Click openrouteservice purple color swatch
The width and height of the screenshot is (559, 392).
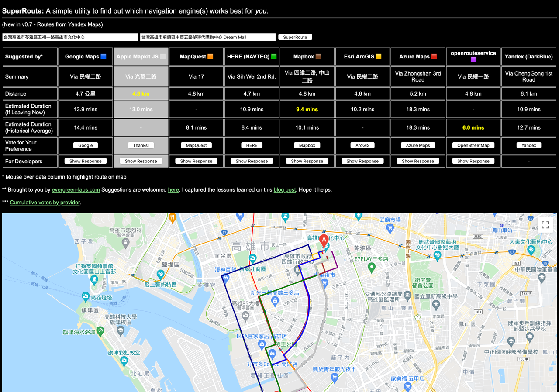coord(473,60)
